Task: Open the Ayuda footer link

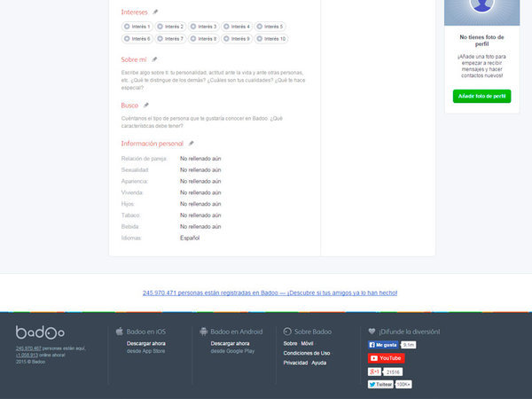Action: click(319, 363)
